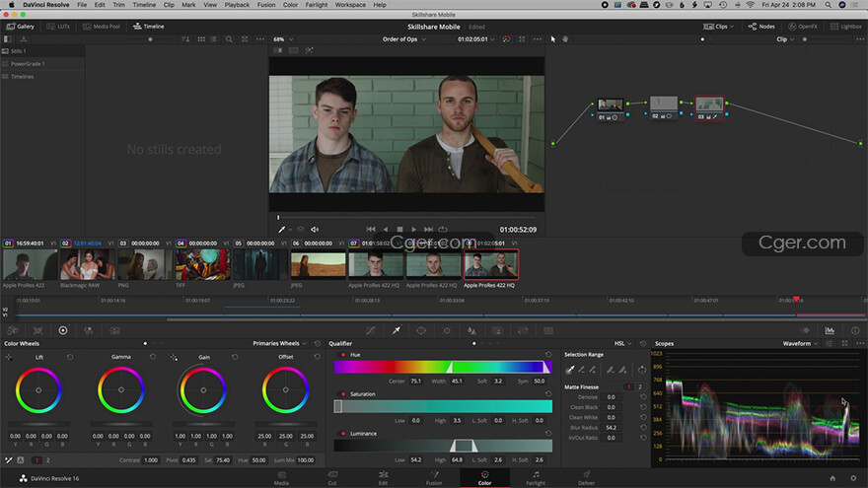This screenshot has height=488, width=868.
Task: Click the invert selection icon
Action: click(x=641, y=370)
